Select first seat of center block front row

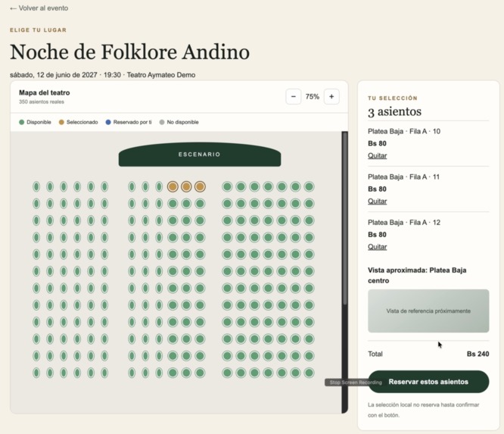(132, 186)
